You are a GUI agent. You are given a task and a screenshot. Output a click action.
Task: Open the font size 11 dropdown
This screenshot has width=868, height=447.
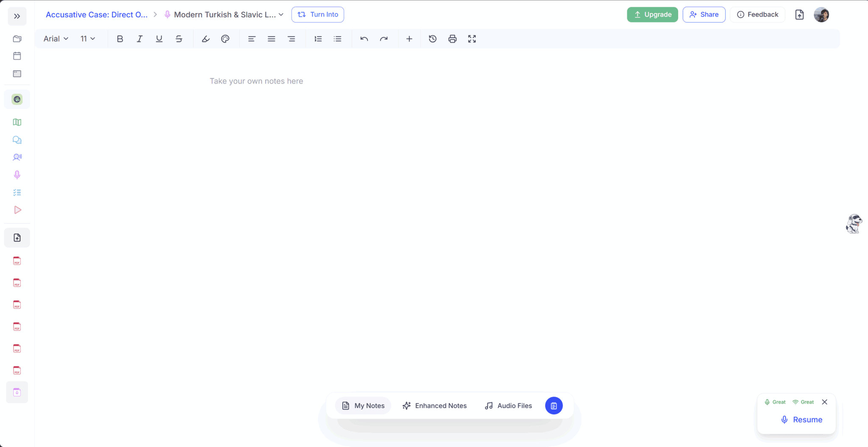click(x=87, y=39)
